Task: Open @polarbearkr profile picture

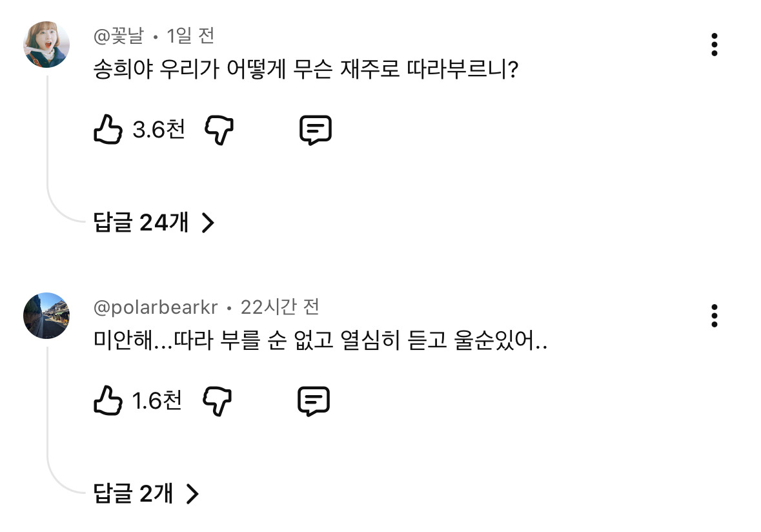Action: 46,316
